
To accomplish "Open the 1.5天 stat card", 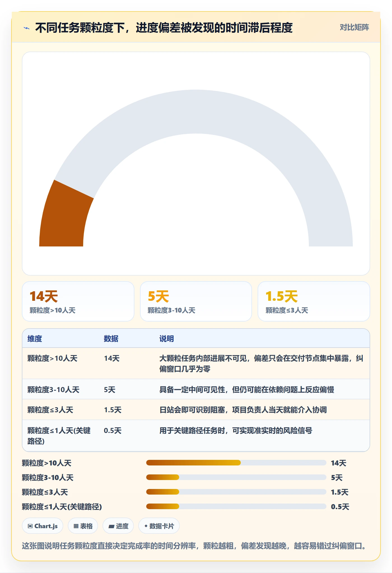I will pos(314,301).
